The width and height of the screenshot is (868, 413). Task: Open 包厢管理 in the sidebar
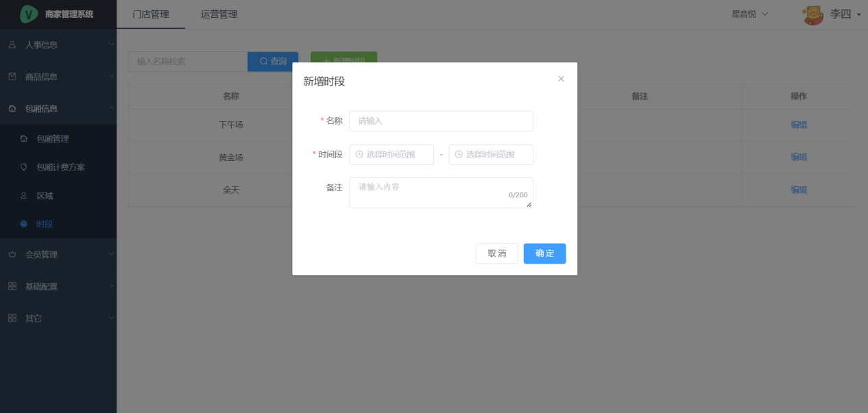point(53,139)
